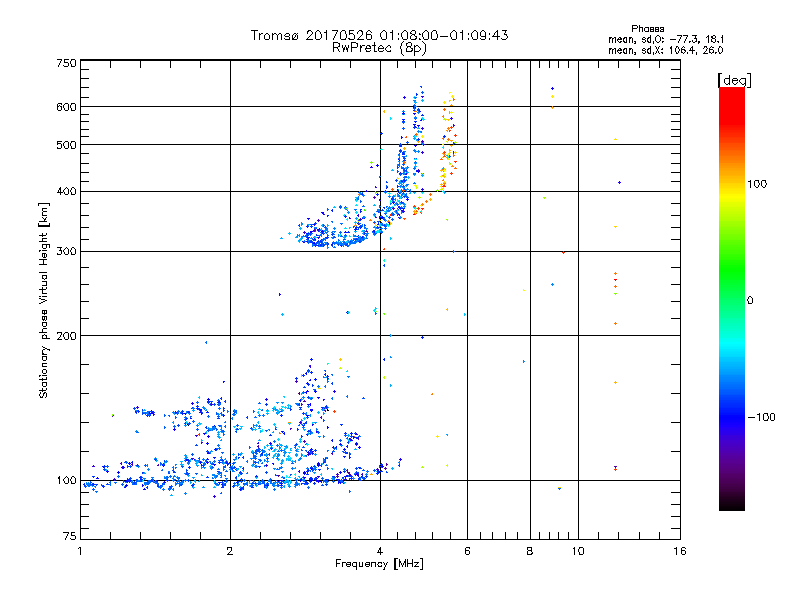Click the x-axis tick label "2"
800x600 pixels.
[230, 551]
